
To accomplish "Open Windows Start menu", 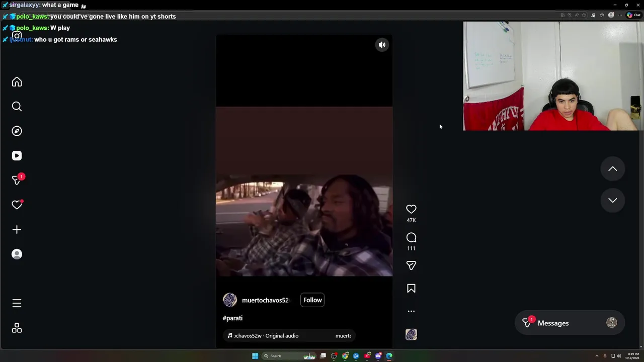I will [255, 356].
